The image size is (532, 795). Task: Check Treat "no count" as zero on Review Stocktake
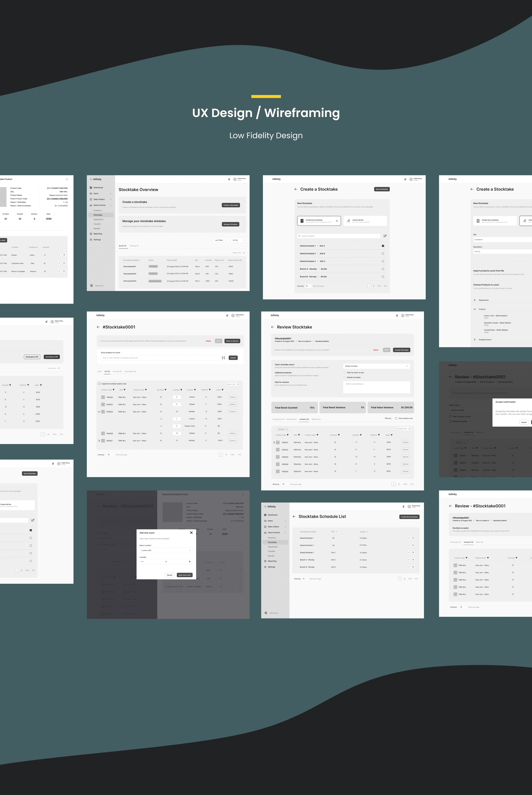[x=344, y=373]
